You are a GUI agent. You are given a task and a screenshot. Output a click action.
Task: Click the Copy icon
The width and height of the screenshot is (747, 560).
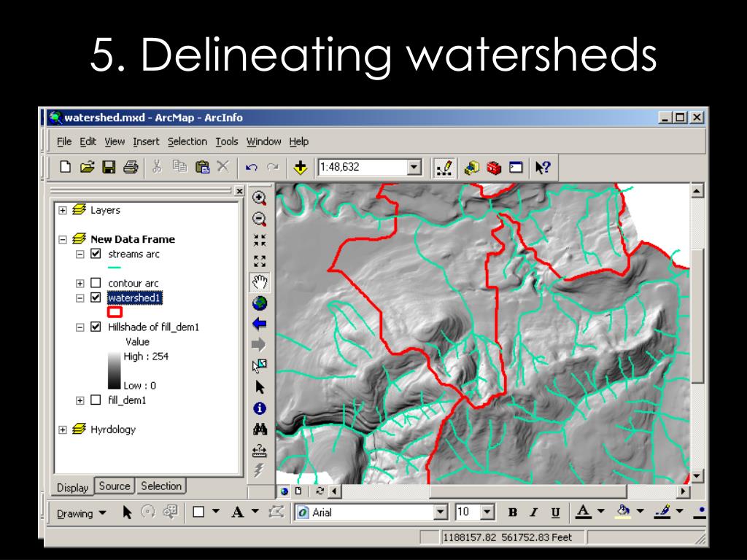pos(179,167)
